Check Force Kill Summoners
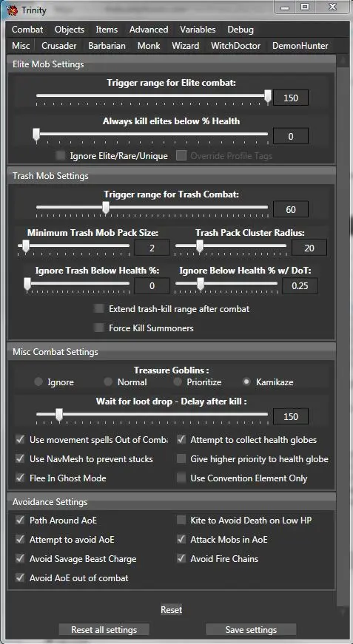The width and height of the screenshot is (353, 644). click(98, 328)
